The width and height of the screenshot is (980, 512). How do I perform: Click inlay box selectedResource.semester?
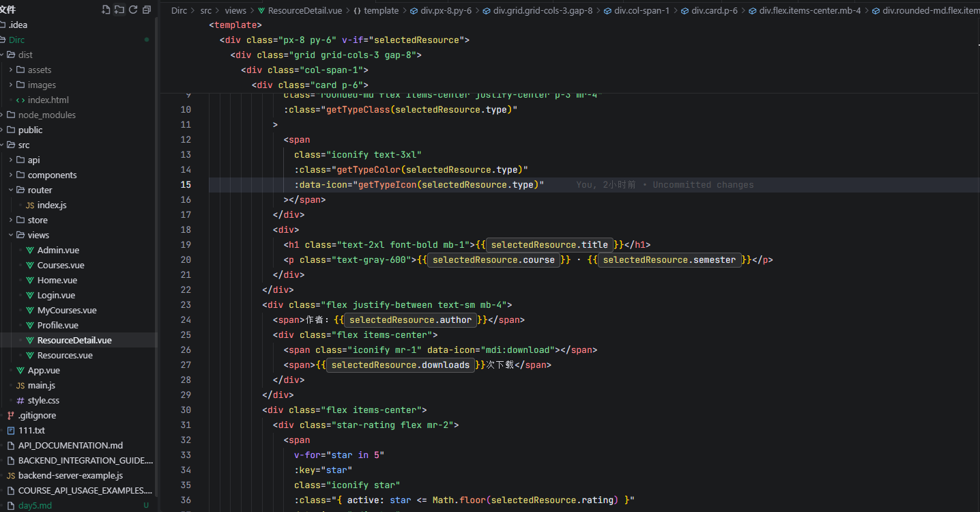coord(669,260)
